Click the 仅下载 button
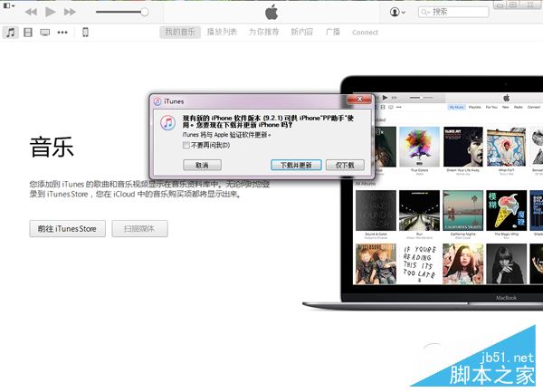This screenshot has width=543, height=392. (345, 165)
